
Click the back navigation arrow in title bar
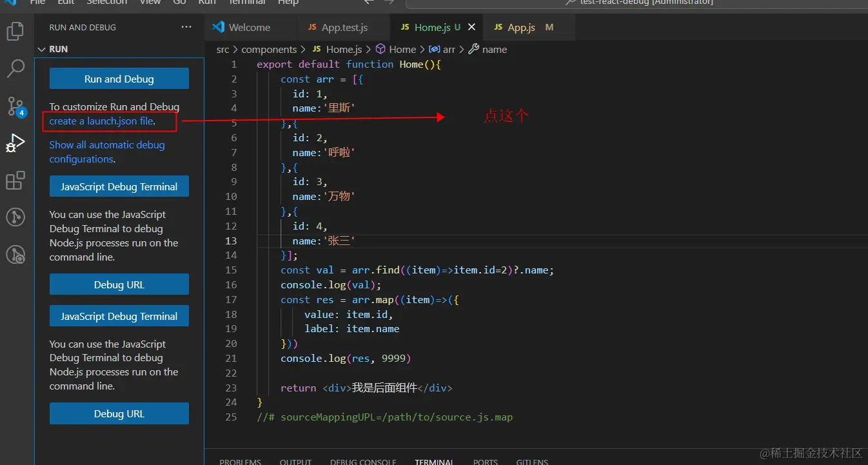point(368,3)
